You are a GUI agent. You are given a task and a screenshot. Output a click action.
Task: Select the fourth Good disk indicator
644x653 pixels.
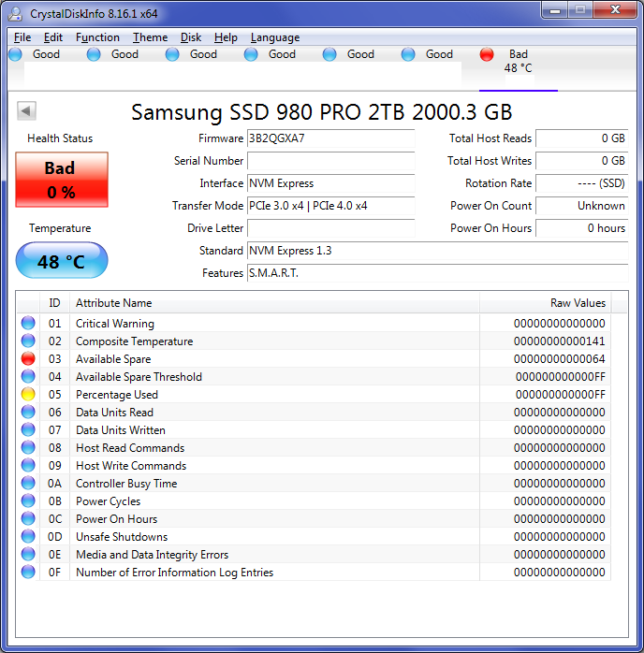click(251, 54)
